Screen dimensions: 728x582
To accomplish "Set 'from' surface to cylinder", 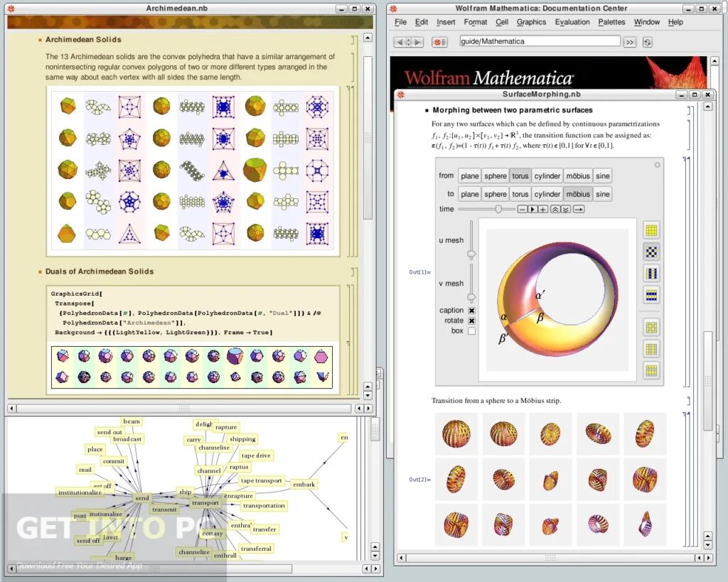I will click(547, 176).
